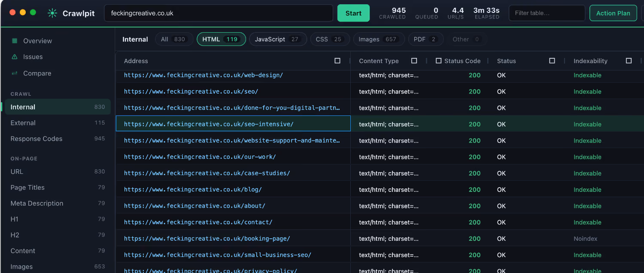The image size is (644, 273).
Task: Open Compare in the sidebar
Action: [x=58, y=73]
